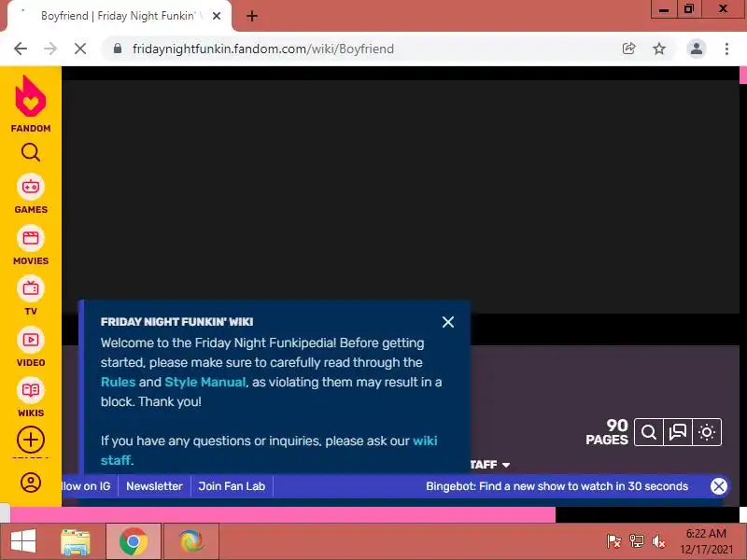Viewport: 747px width, 560px height.
Task: Click the Fandom flame logo
Action: pos(31,97)
